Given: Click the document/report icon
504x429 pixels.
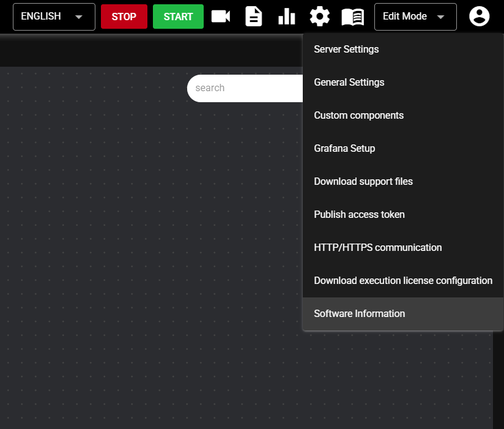Looking at the screenshot, I should pos(253,17).
